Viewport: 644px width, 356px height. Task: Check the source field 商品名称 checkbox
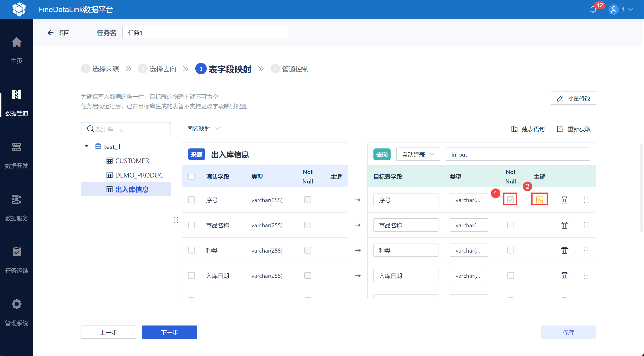tap(191, 225)
